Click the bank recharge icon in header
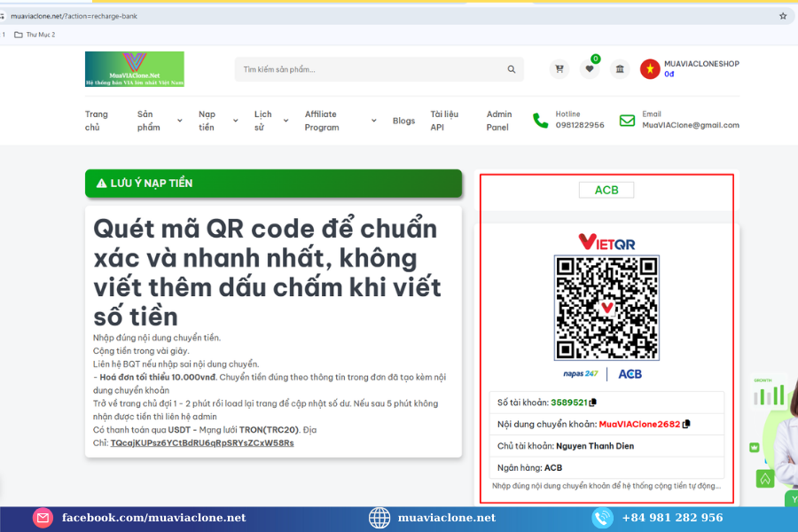This screenshot has width=798, height=532. pyautogui.click(x=620, y=69)
